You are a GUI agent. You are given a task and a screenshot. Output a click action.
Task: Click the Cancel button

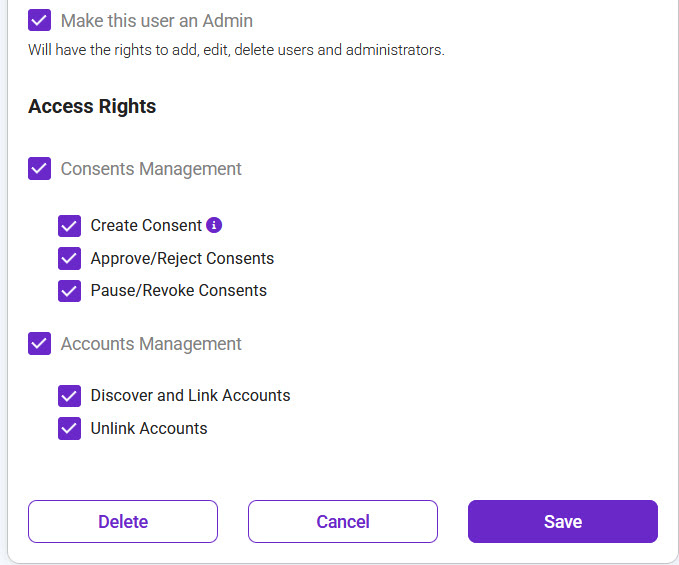343,522
